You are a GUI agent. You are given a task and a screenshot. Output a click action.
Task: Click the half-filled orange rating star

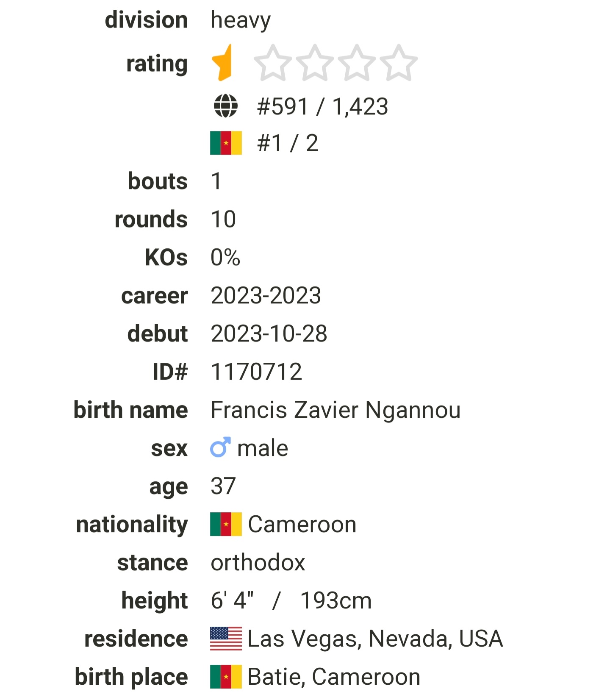[x=222, y=62]
